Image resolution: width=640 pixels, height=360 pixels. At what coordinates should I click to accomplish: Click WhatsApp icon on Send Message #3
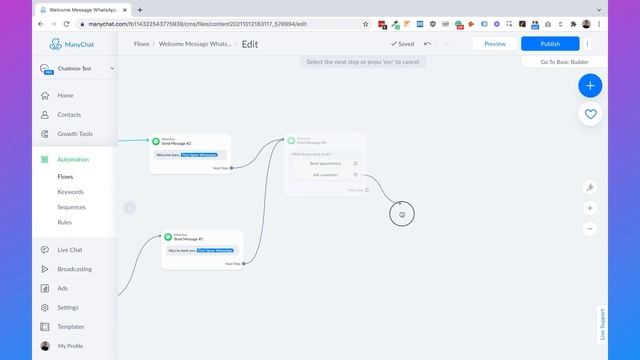tap(291, 140)
